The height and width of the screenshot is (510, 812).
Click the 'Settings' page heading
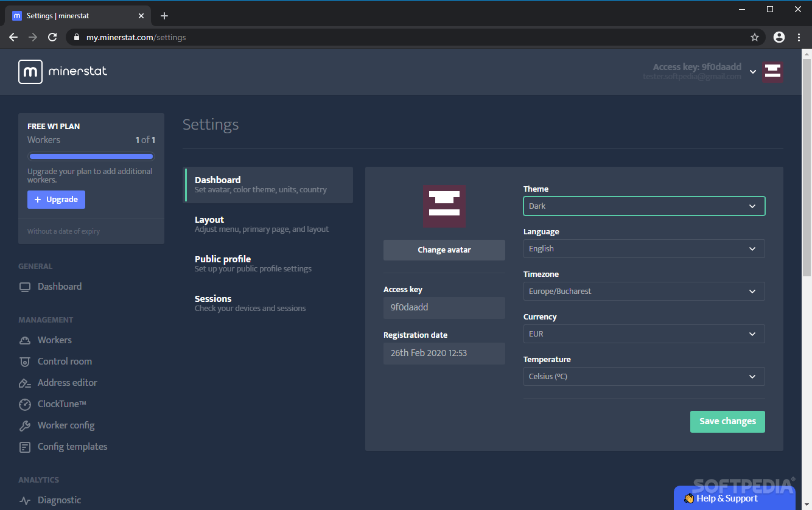coord(211,125)
